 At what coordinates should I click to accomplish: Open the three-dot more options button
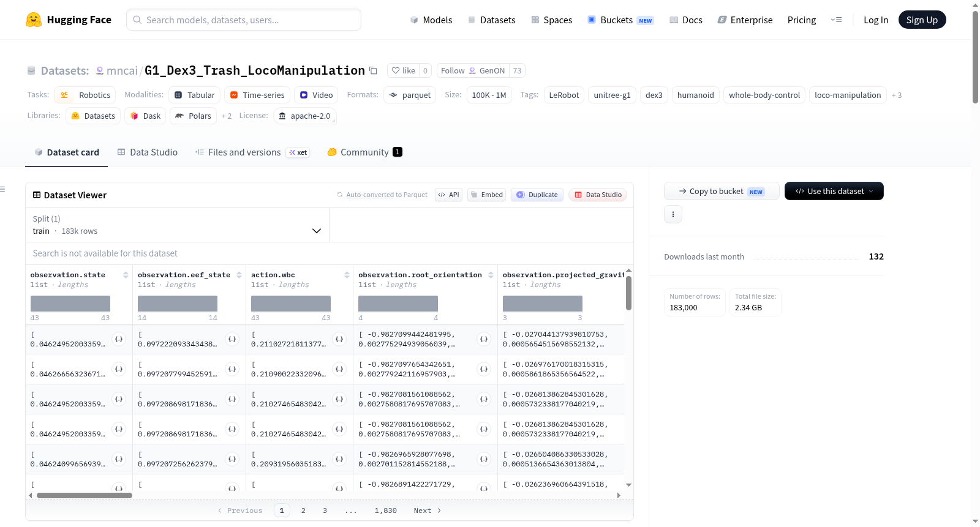673,214
